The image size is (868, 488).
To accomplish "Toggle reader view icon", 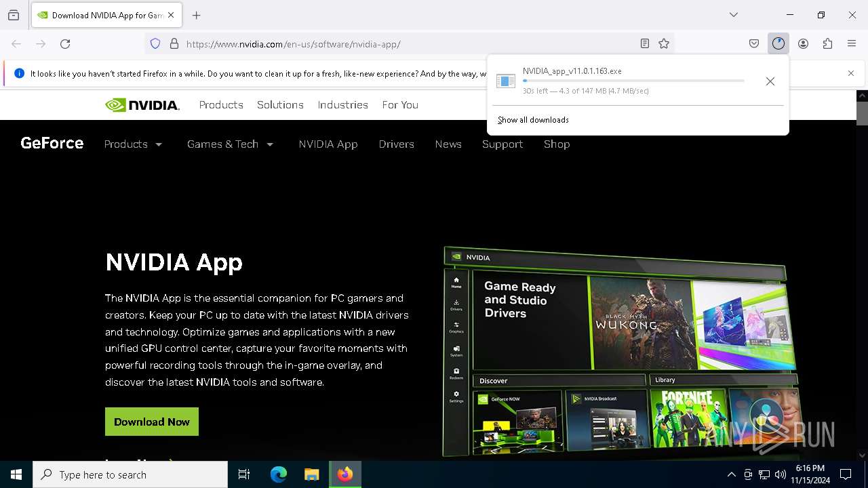I will pos(645,43).
